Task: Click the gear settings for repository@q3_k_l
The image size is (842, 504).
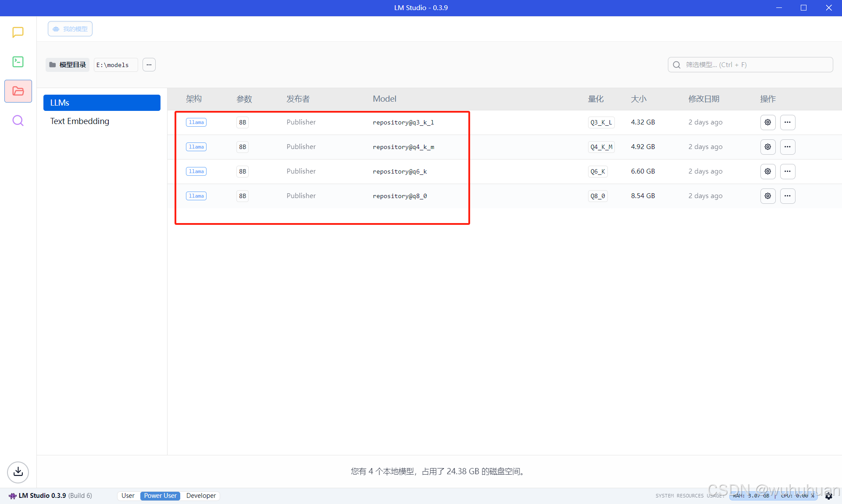Action: click(x=767, y=122)
